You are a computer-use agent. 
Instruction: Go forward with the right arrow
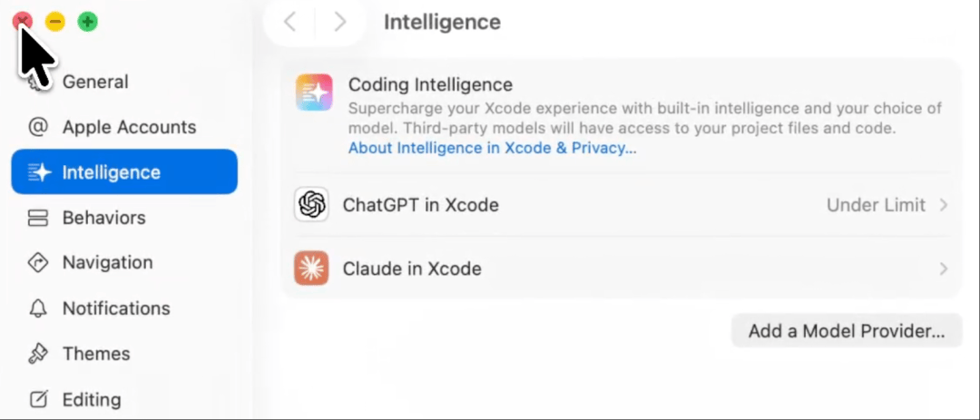tap(340, 22)
